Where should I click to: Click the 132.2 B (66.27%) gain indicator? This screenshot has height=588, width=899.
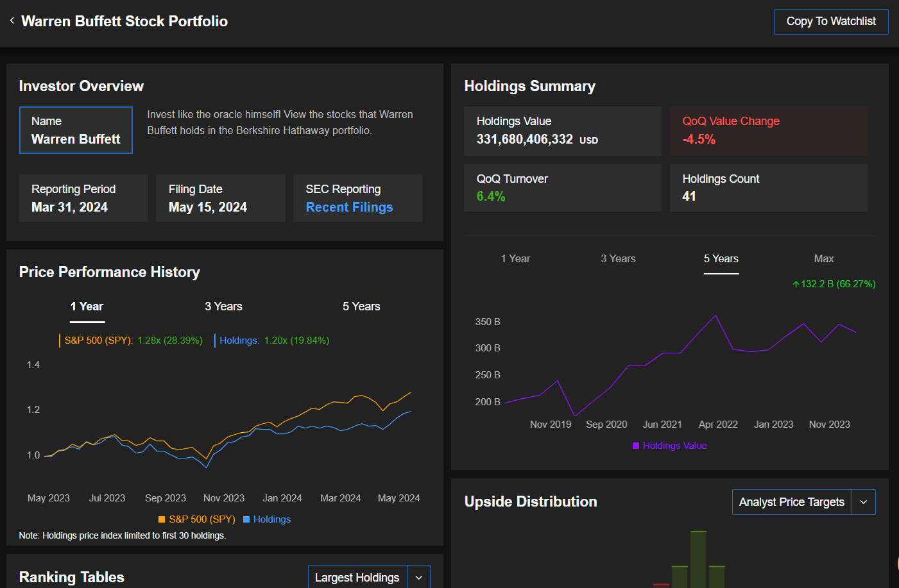[834, 284]
